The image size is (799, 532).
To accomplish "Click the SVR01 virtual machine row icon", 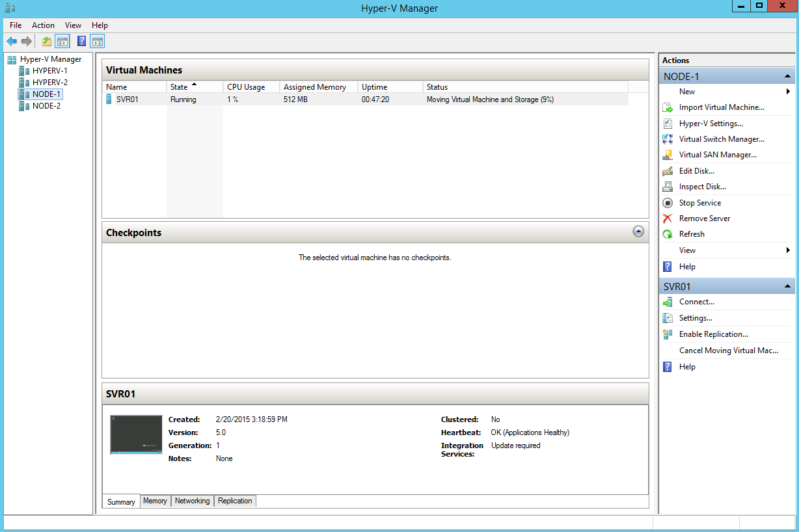I will [109, 100].
